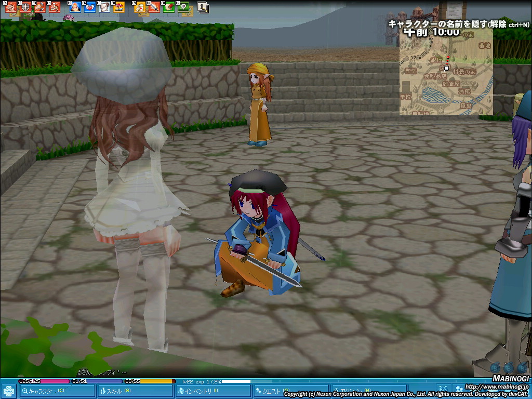Image resolution: width=532 pixels, height=399 pixels.
Task: Use the F6 winged heart skill icon
Action: pyautogui.click(x=89, y=7)
